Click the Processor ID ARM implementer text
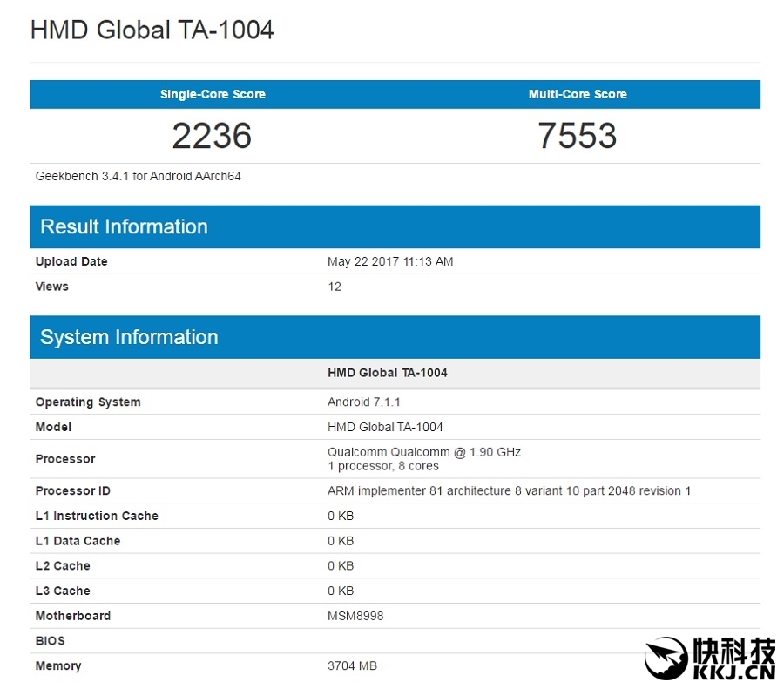The width and height of the screenshot is (784, 689). [x=509, y=491]
